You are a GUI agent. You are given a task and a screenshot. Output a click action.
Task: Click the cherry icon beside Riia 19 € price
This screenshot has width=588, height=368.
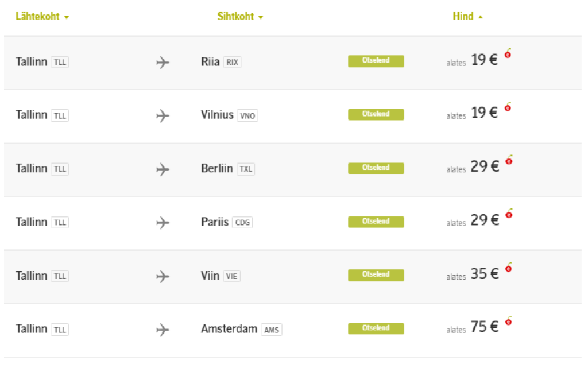click(508, 54)
